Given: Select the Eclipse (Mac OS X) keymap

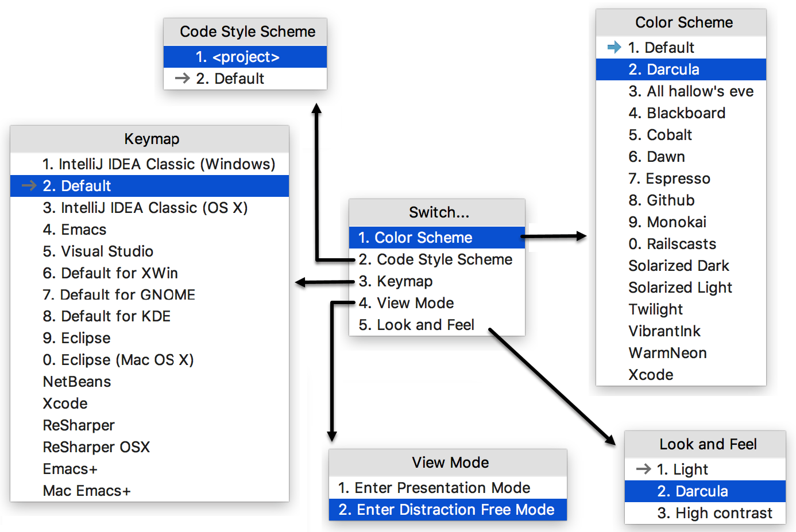Looking at the screenshot, I should click(x=118, y=360).
